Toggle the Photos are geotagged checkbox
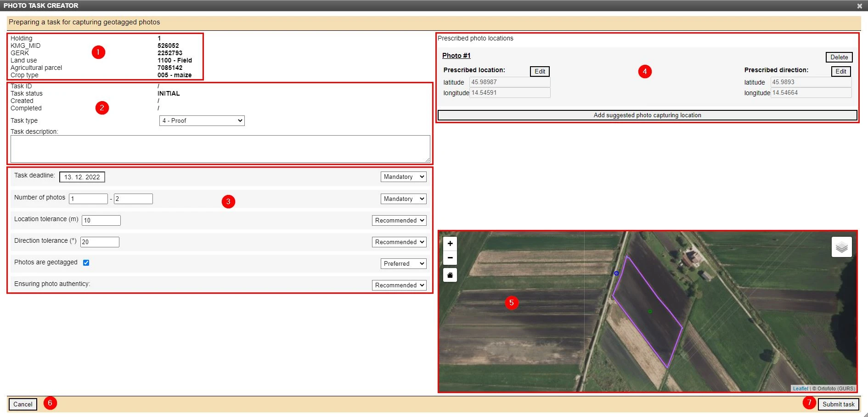Image resolution: width=868 pixels, height=417 pixels. 86,263
